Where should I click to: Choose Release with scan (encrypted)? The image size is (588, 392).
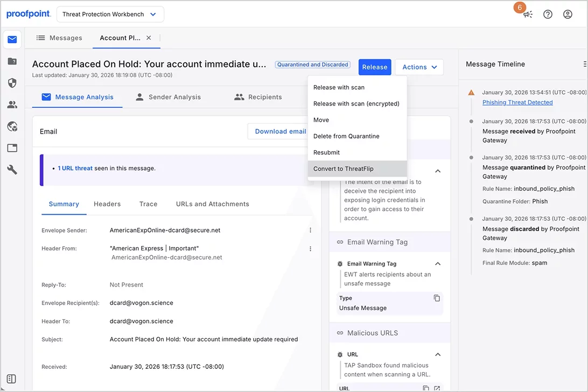click(x=358, y=103)
